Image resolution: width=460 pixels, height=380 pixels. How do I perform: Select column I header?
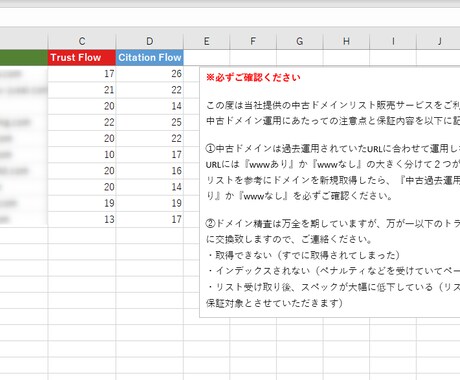(x=393, y=41)
